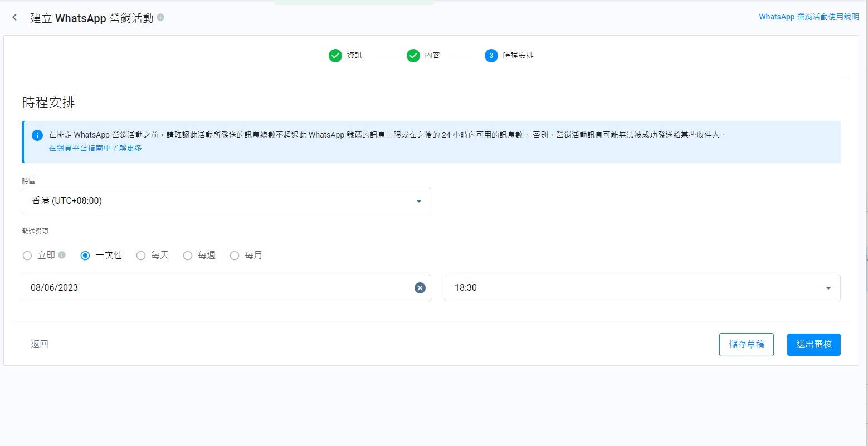Open the 18:30 time dropdown

pyautogui.click(x=642, y=288)
